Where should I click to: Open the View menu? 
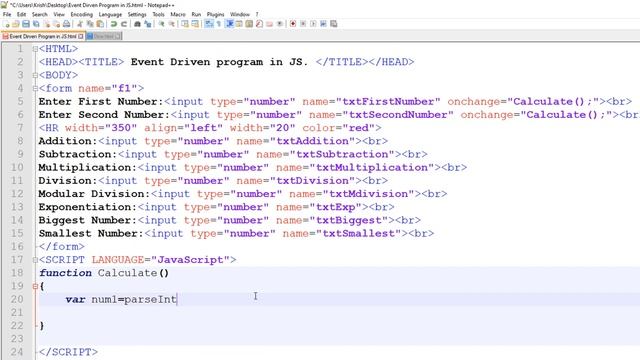click(59, 14)
